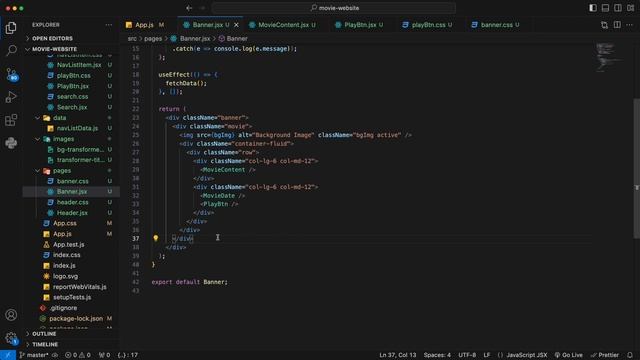
Task: Click the src breadcrumb
Action: 132,39
